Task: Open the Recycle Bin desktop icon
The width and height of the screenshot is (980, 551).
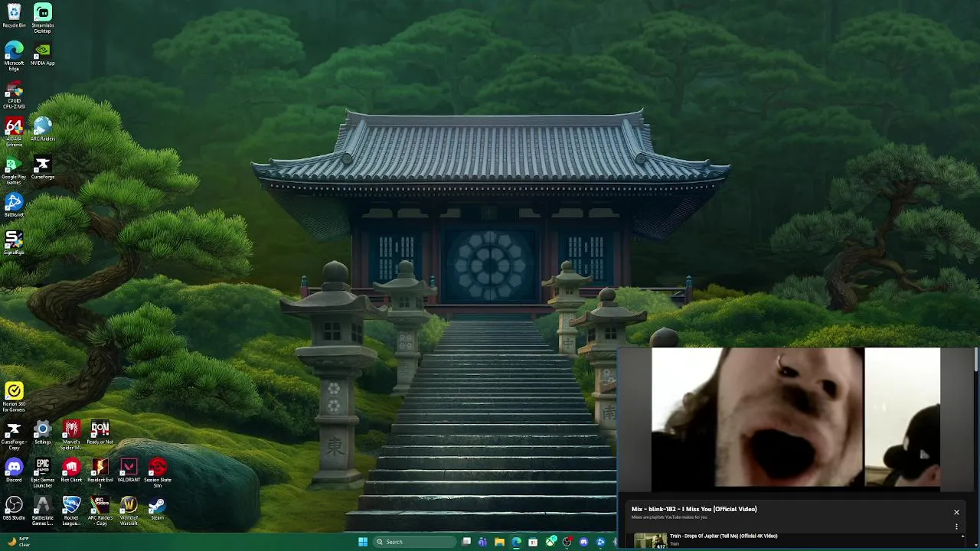Action: (14, 17)
